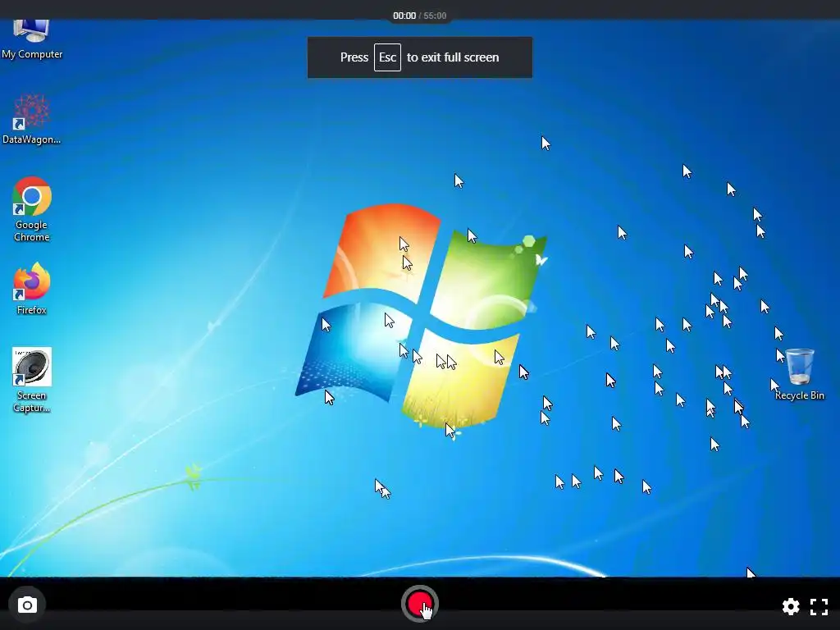The height and width of the screenshot is (630, 840).
Task: Click the 00:00 elapsed time display
Action: tap(404, 16)
